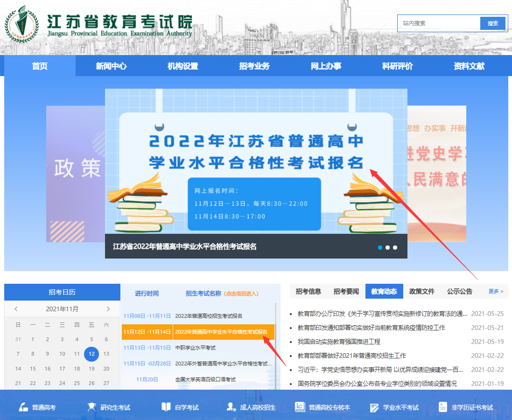
Task: Click the 政策 banner thumbnail on the left
Action: click(76, 174)
